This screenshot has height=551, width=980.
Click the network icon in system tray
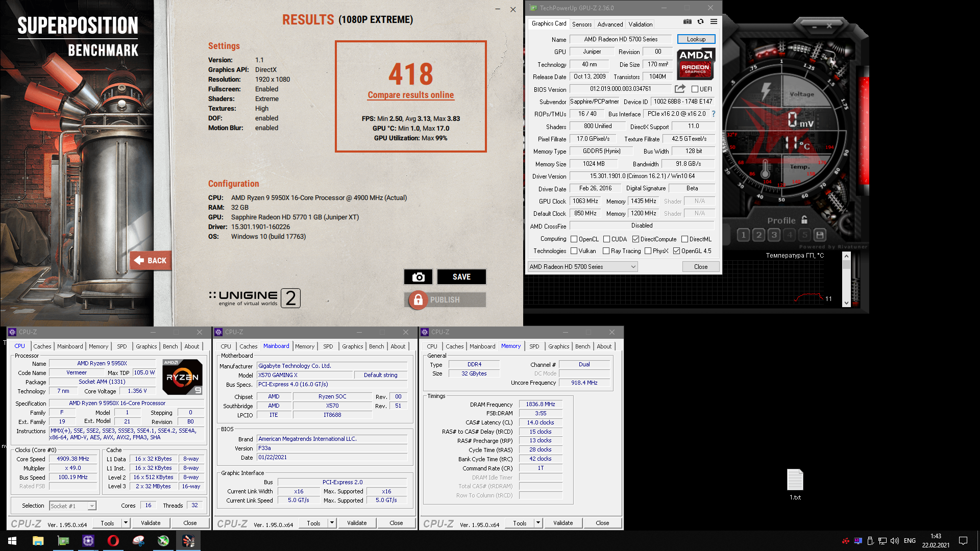[x=883, y=541]
